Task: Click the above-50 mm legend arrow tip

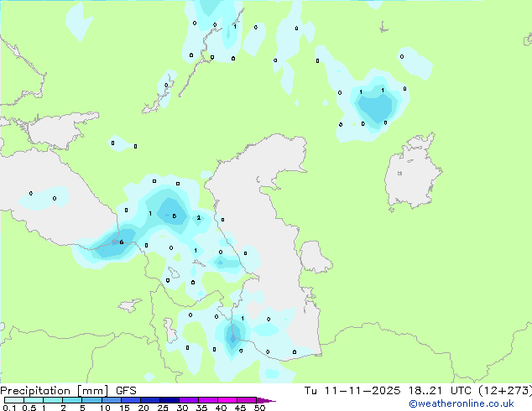Action: tap(266, 400)
